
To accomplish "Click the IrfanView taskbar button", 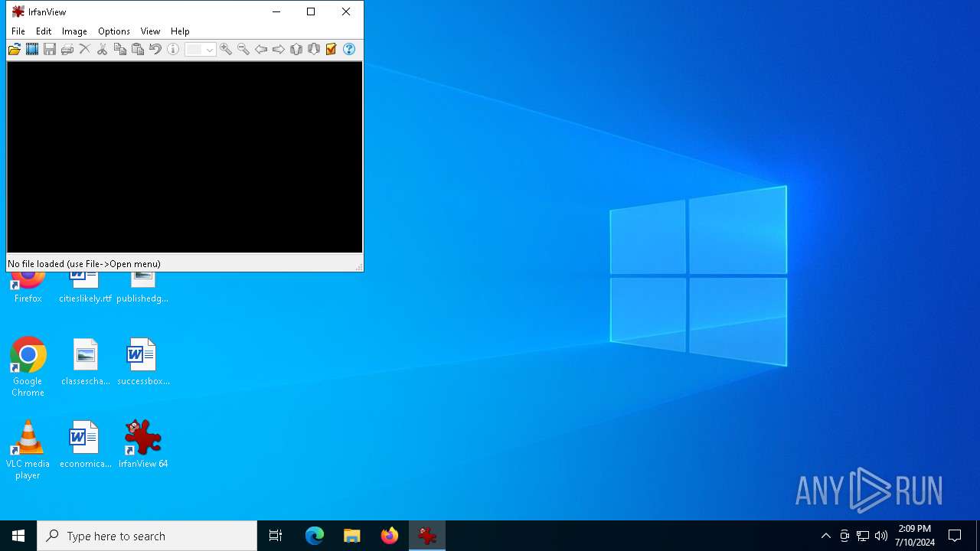I will click(427, 536).
